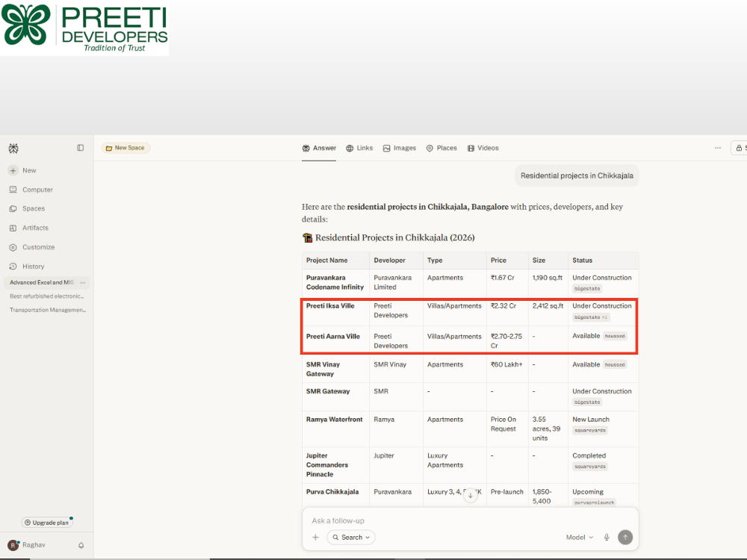Screen dimensions: 747x560
Task: Open the Model selector dropdown
Action: coord(580,537)
